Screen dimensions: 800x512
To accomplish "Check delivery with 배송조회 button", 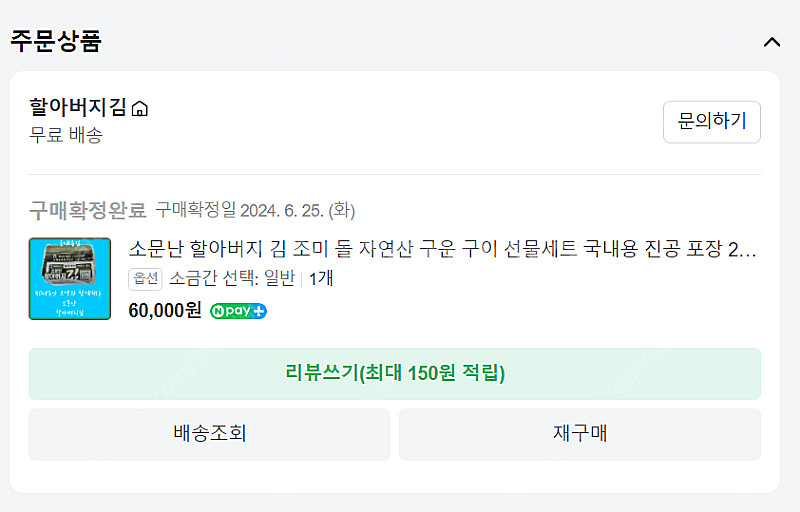I will tap(210, 434).
